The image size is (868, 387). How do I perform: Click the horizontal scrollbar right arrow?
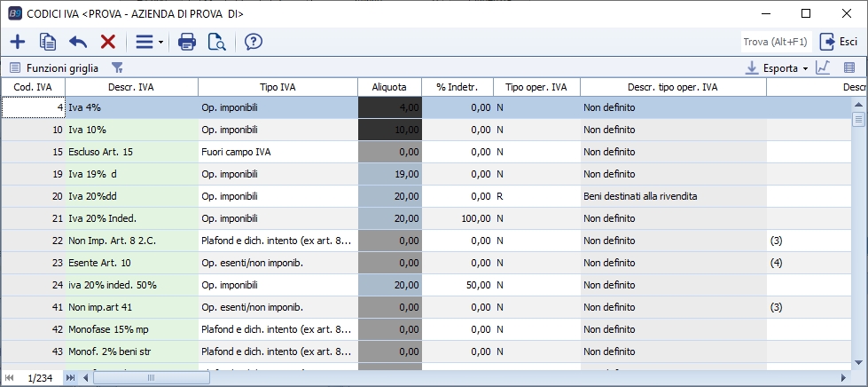point(844,378)
